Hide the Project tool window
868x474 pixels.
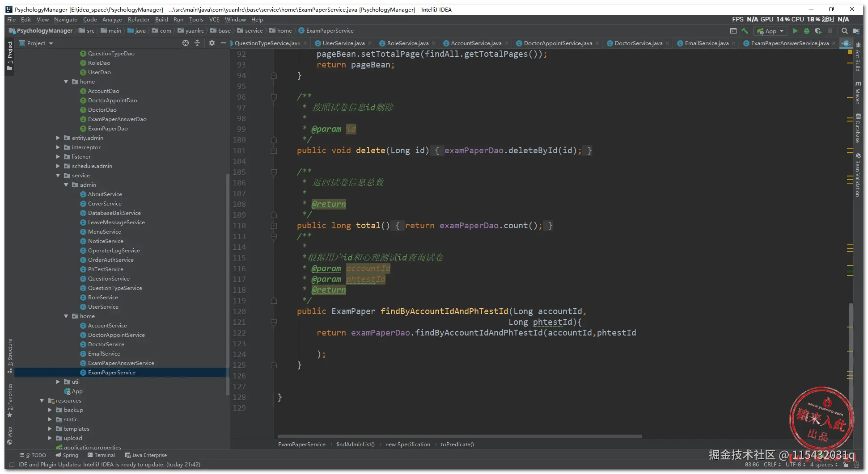coord(223,43)
